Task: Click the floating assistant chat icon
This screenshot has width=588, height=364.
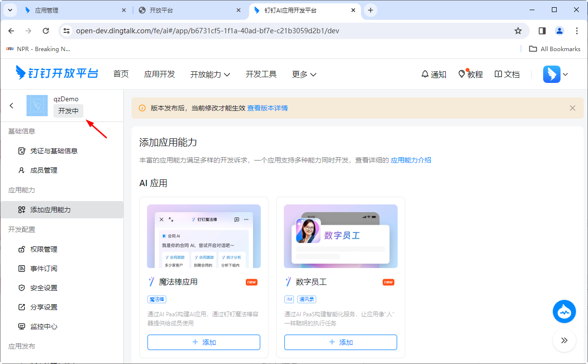Action: 564,311
